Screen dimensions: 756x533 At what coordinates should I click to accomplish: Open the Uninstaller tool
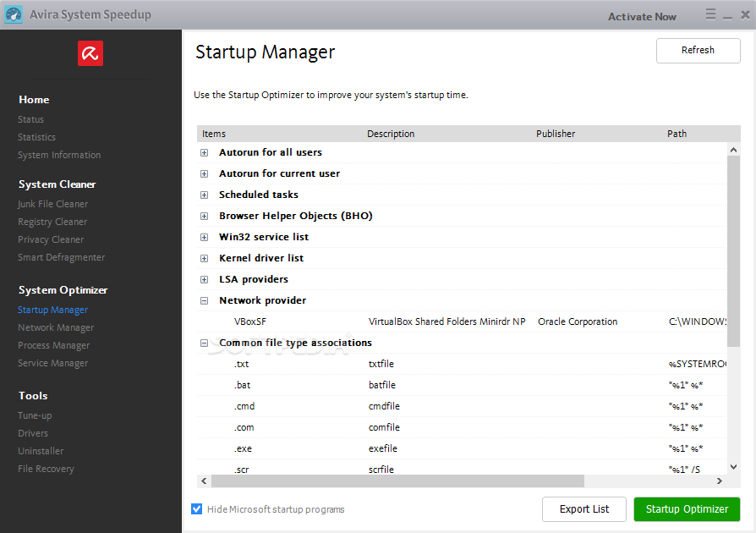(41, 451)
